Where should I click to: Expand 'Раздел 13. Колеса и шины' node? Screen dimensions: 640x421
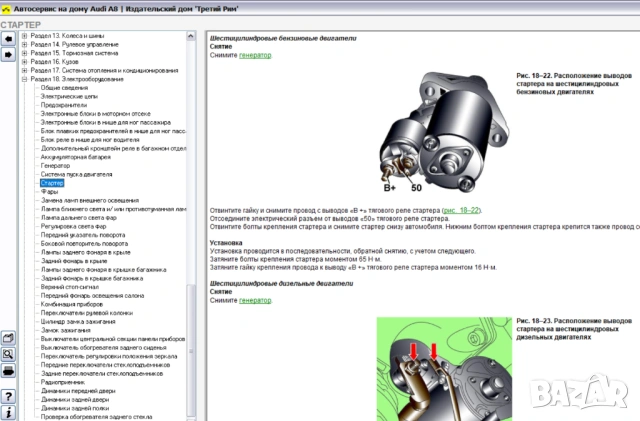coord(24,36)
